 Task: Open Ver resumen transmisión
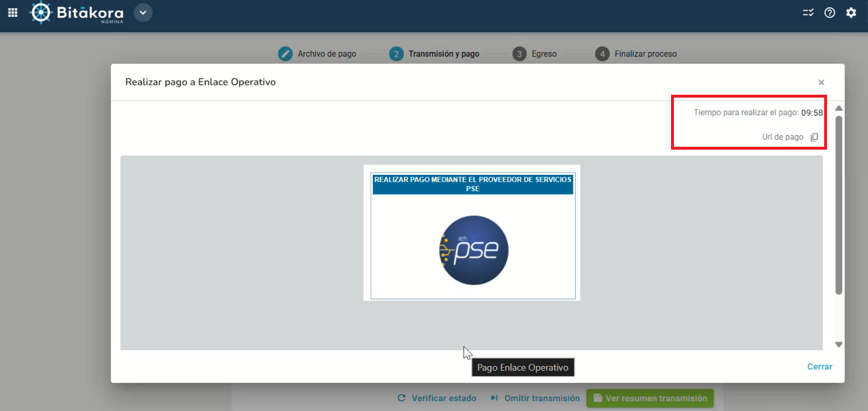click(650, 398)
